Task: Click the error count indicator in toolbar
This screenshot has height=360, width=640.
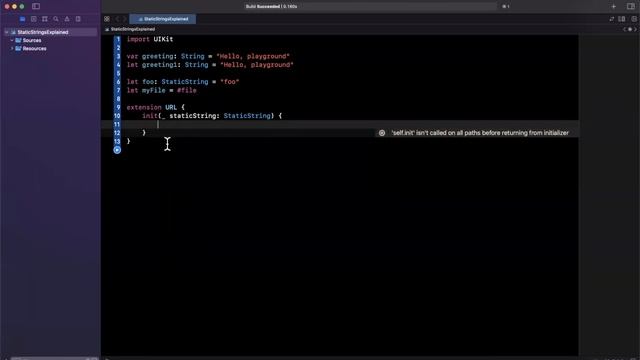Action: [x=506, y=7]
